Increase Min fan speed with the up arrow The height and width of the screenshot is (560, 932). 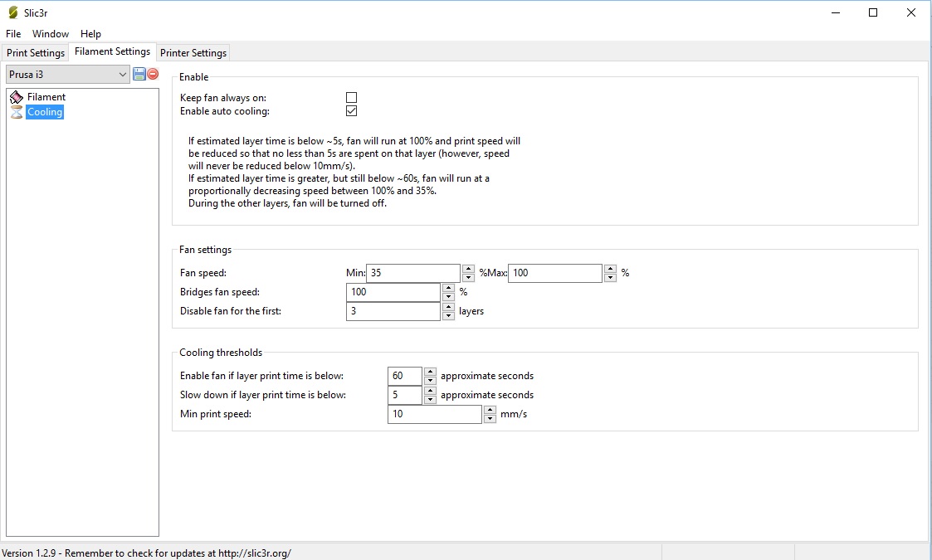pyautogui.click(x=468, y=268)
